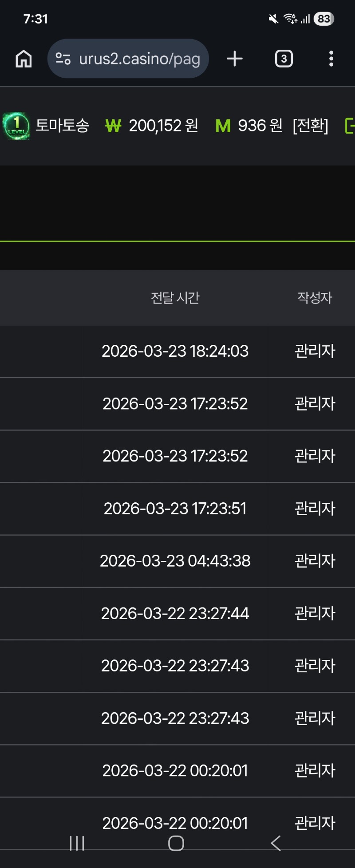
Task: Open the message dated 2026-03-22 23:27:44
Action: click(x=175, y=613)
